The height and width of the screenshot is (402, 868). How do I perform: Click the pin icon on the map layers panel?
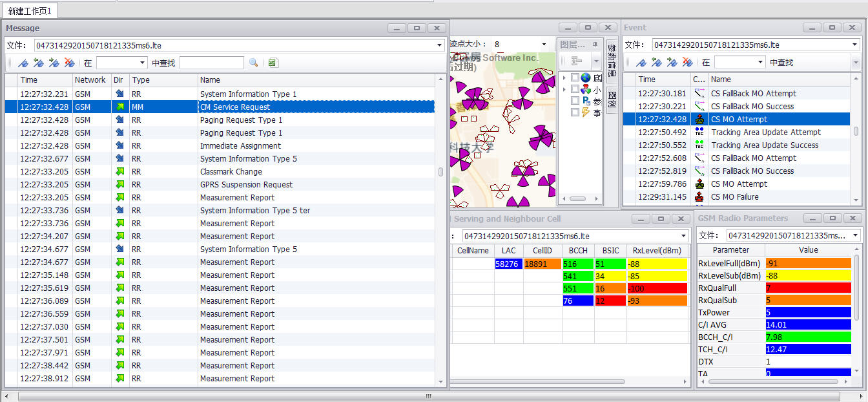tap(595, 45)
